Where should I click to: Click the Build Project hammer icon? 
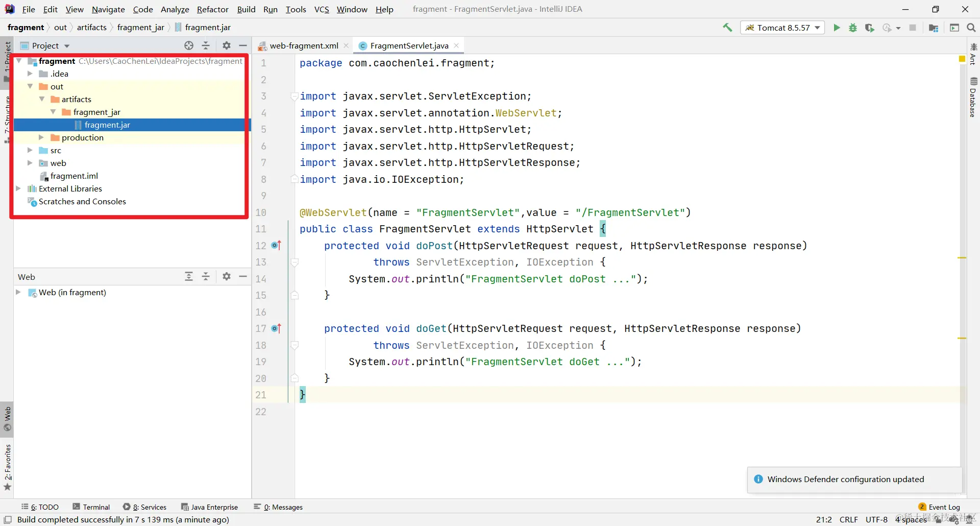727,28
